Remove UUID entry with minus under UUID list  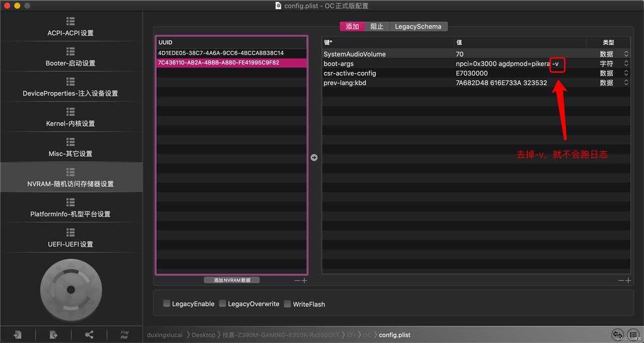297,280
